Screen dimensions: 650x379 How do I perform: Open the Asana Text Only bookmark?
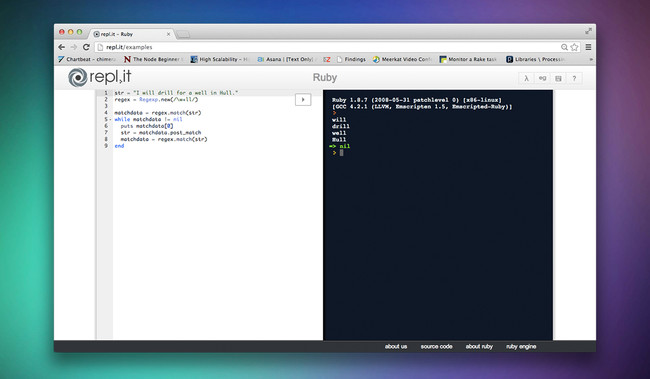tap(286, 59)
